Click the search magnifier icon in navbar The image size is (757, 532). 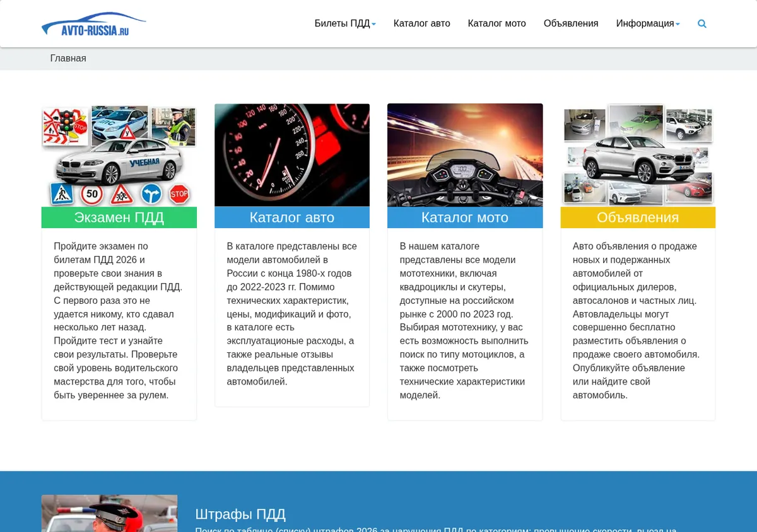click(702, 24)
